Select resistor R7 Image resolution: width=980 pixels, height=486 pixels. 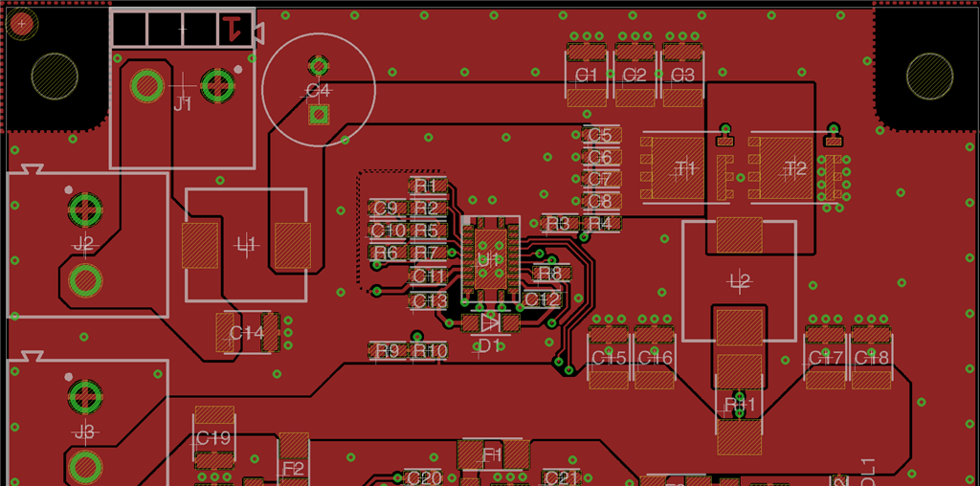428,253
